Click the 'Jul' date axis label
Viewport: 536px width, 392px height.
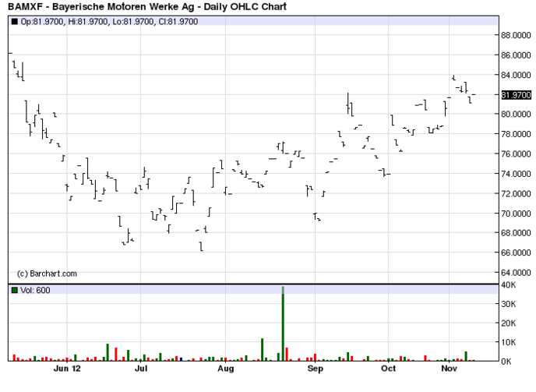[x=141, y=369]
